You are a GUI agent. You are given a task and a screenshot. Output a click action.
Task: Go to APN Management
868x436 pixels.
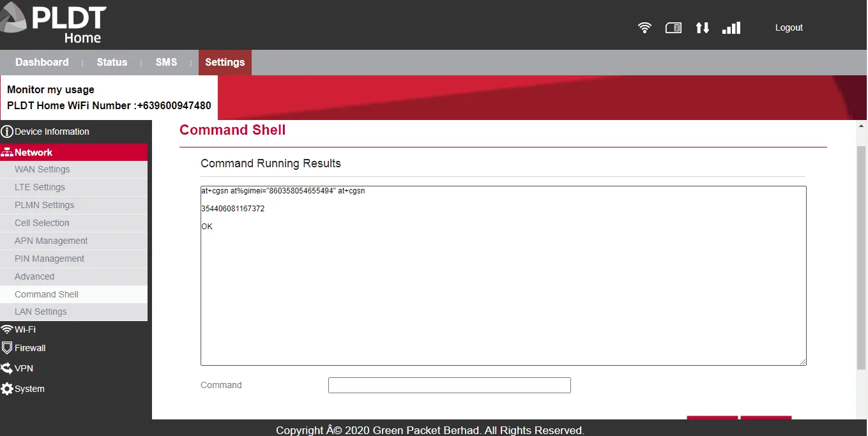click(73, 241)
